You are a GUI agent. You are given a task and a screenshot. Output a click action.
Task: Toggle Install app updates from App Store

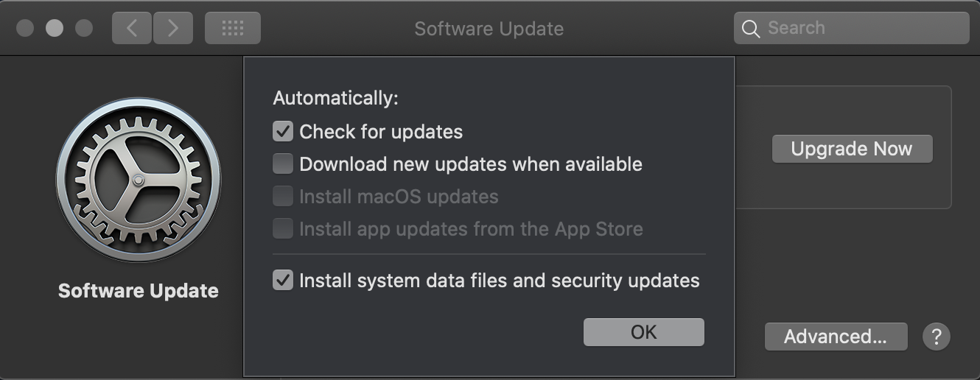283,229
